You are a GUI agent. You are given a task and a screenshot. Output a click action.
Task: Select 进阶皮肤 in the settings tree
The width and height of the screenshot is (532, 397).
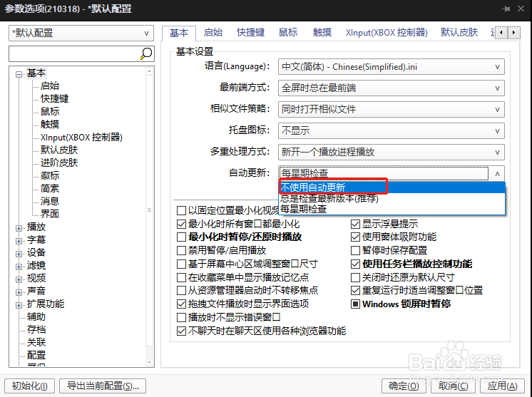coord(59,163)
